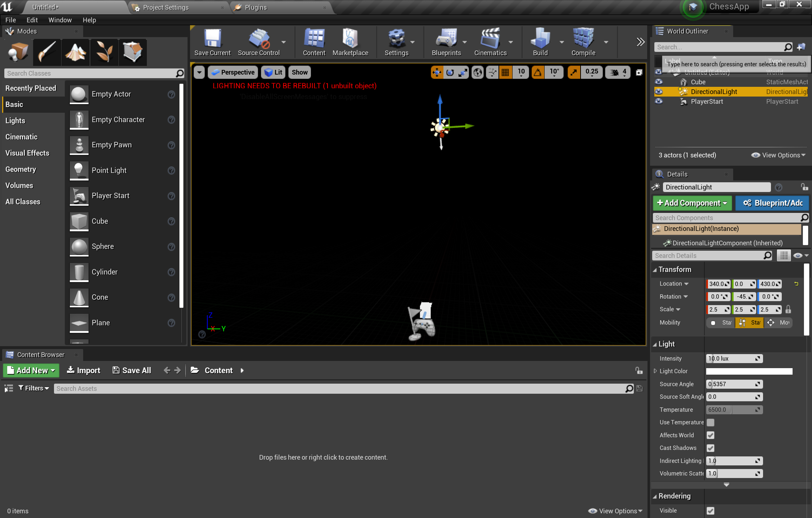Viewport: 812px width, 518px height.
Task: Click the Intensity input field
Action: [x=731, y=358]
